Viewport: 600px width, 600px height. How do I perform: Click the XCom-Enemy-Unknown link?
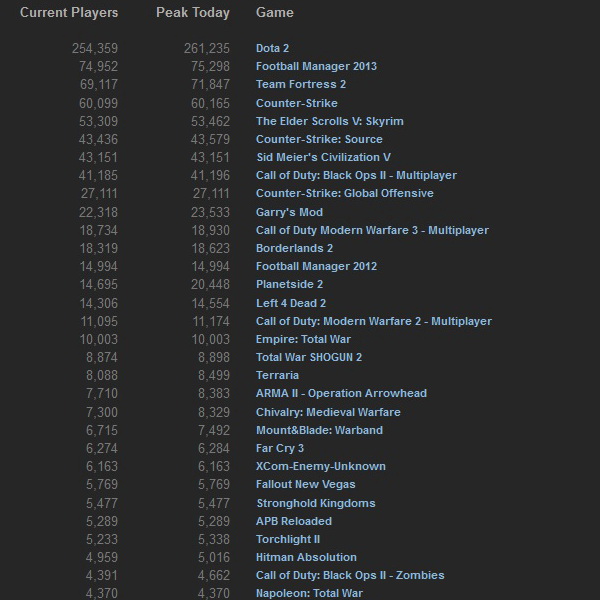(321, 466)
